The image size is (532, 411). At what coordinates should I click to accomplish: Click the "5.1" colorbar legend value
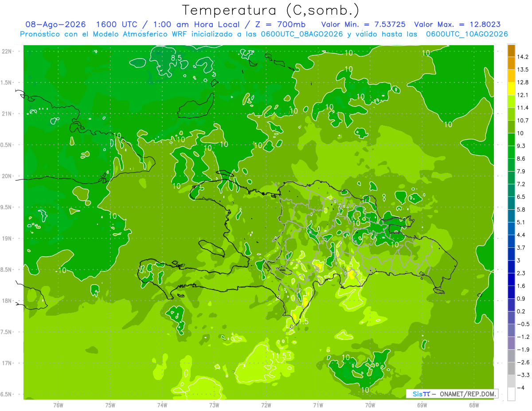pos(521,222)
